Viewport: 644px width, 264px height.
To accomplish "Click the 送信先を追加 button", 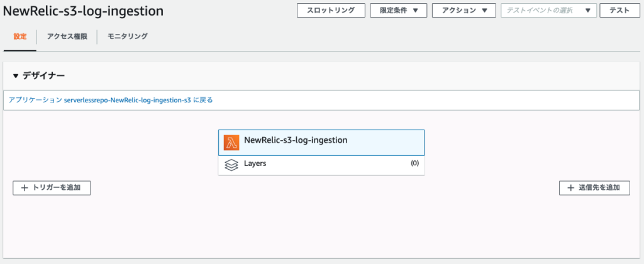I will tap(594, 188).
